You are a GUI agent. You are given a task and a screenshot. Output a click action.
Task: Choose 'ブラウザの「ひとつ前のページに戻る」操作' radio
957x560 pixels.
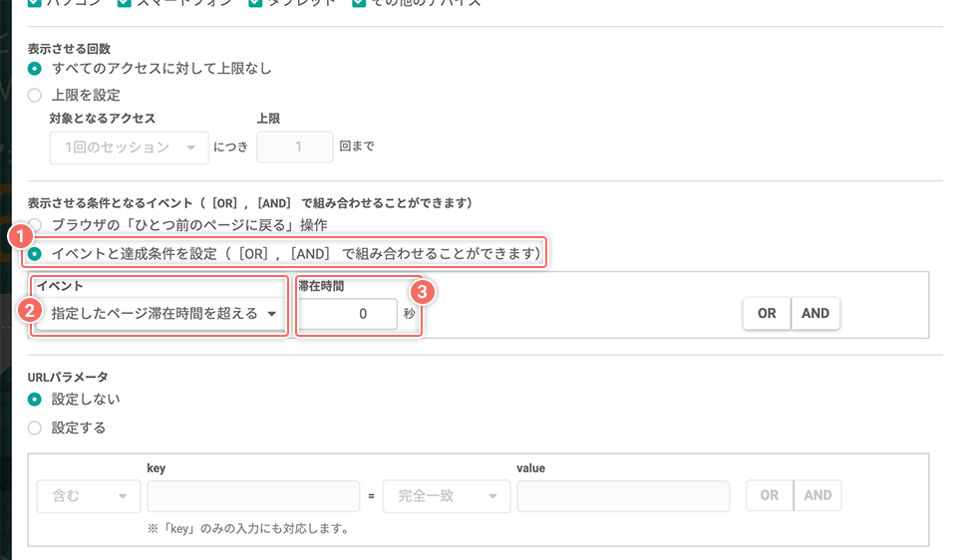coord(35,225)
